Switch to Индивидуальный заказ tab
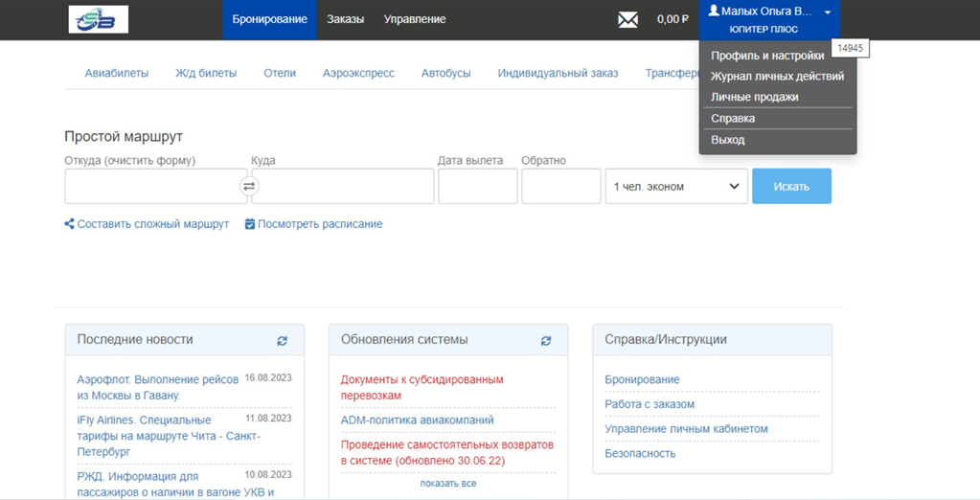 pos(558,73)
